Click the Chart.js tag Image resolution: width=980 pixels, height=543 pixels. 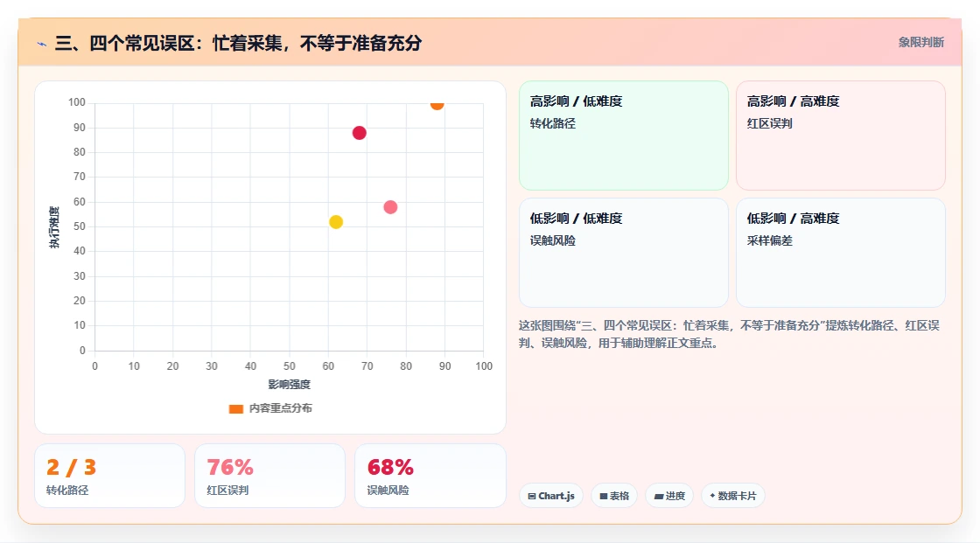click(551, 496)
